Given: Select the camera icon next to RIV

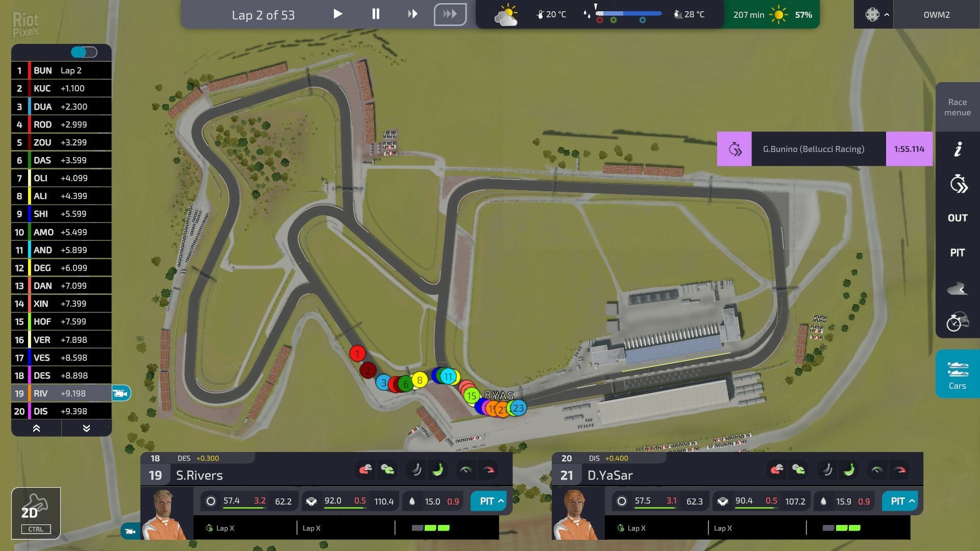Looking at the screenshot, I should tap(121, 393).
